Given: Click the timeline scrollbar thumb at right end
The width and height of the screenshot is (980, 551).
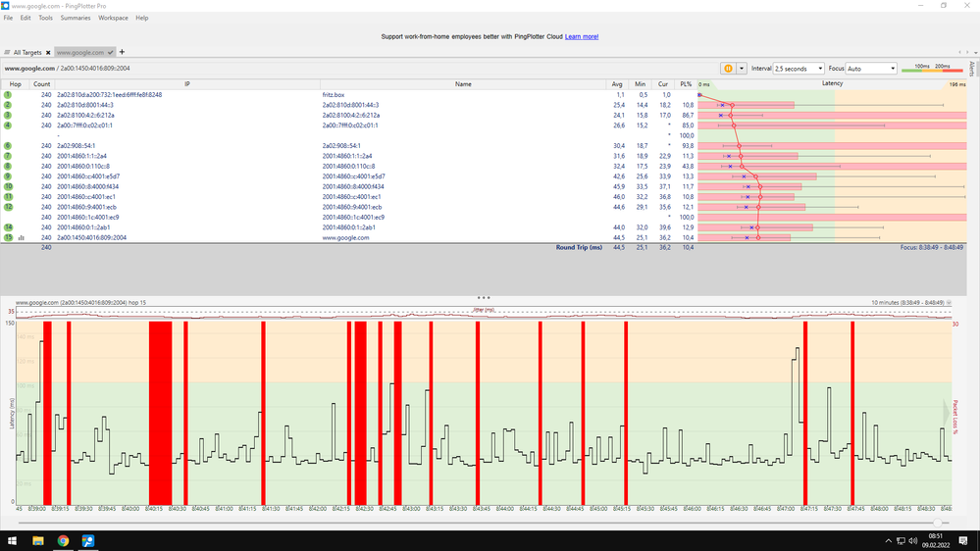Looking at the screenshot, I should tap(937, 523).
